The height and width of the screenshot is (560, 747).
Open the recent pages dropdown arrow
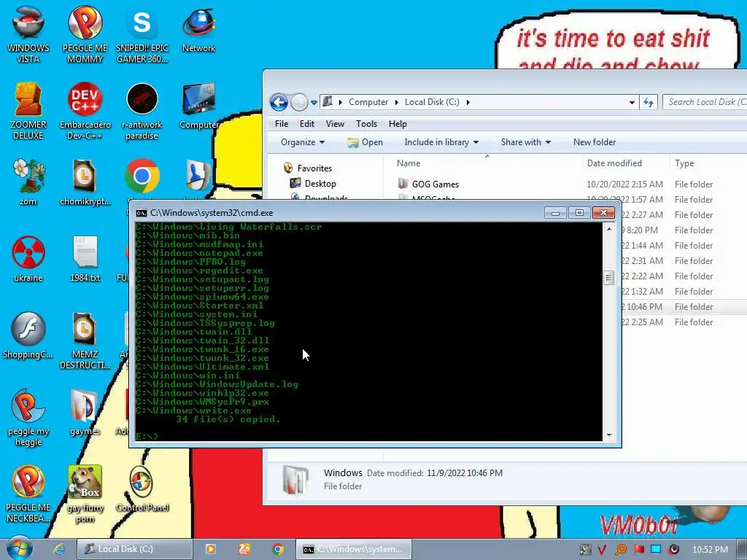coord(314,102)
